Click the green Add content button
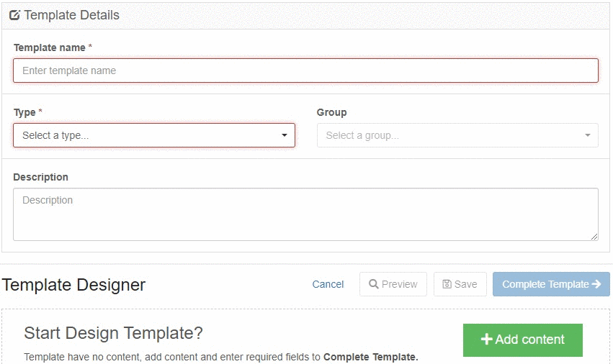Viewport: 613px width, 364px height. pos(522,340)
